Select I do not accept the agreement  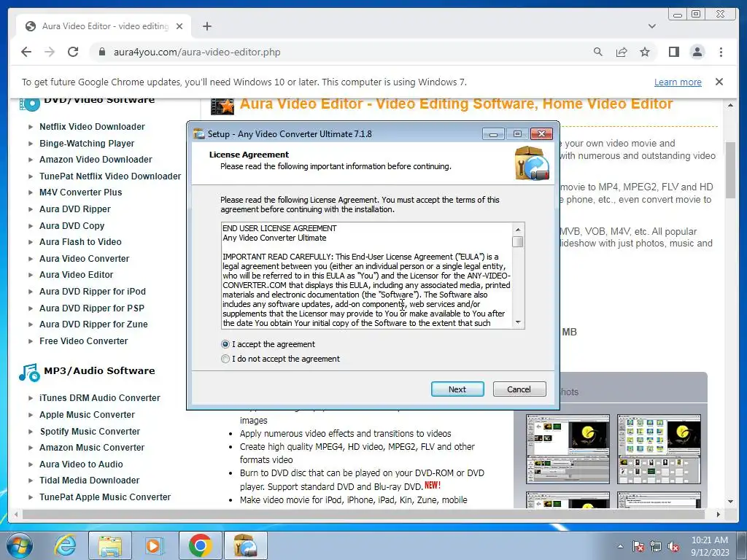281,359
